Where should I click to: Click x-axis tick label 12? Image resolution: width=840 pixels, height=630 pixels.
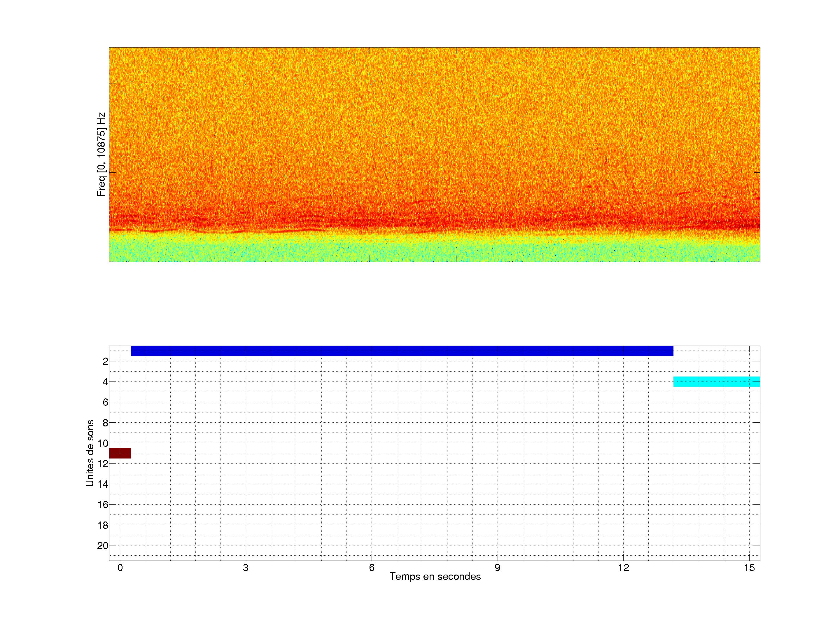pyautogui.click(x=623, y=568)
